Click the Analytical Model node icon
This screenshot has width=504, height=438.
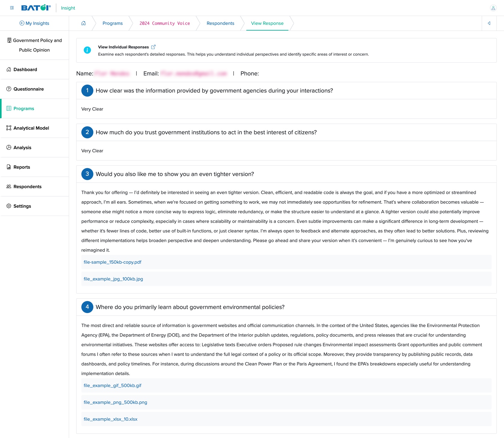click(9, 128)
